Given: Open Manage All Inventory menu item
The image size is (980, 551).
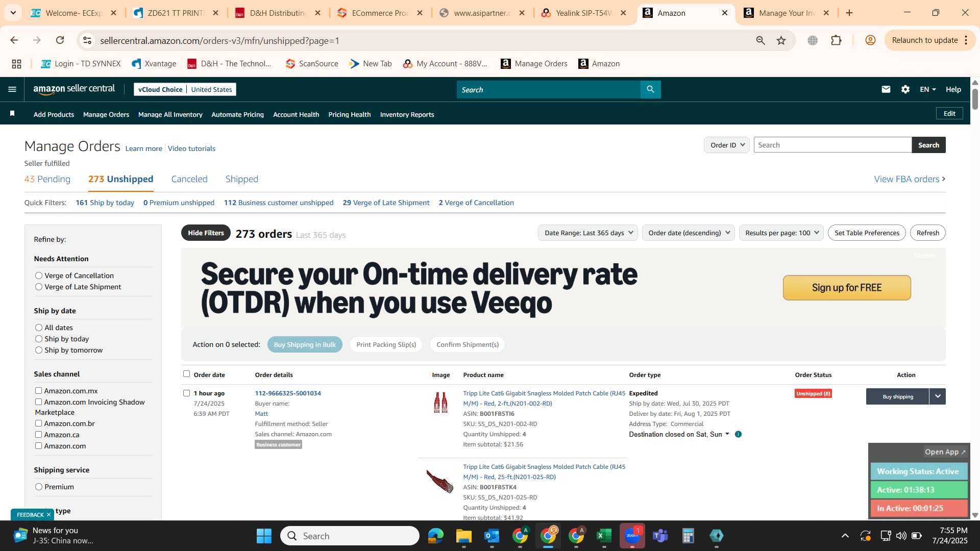Looking at the screenshot, I should 170,115.
